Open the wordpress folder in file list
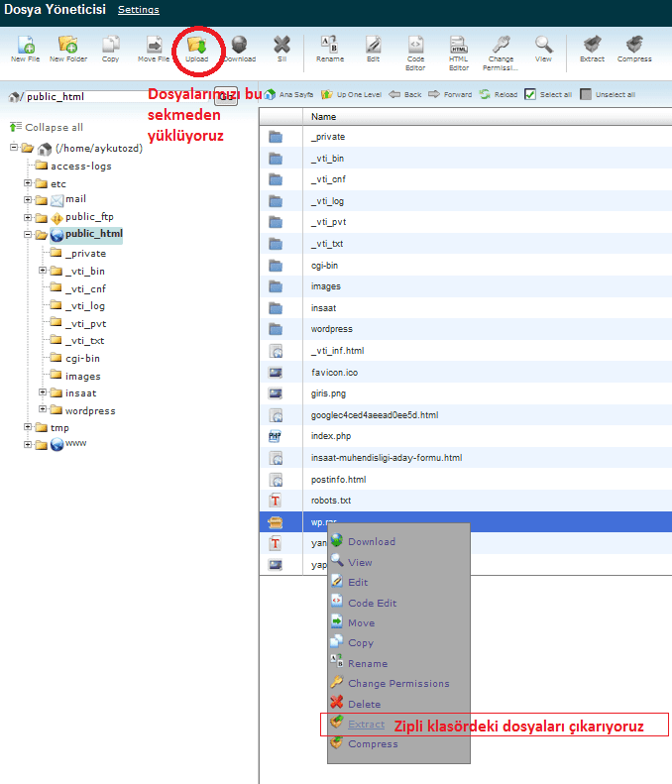The height and width of the screenshot is (784, 672). 331,329
